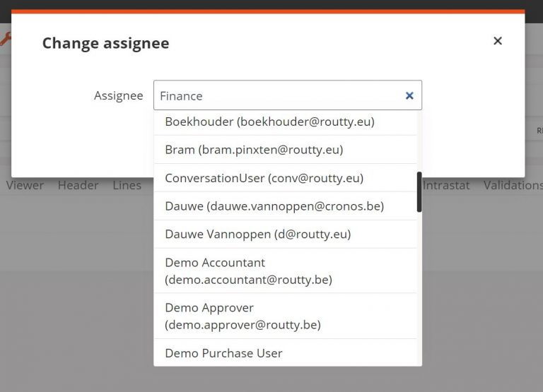Image resolution: width=543 pixels, height=392 pixels.
Task: Choose Dauwe Vannoppen (d@routty.eu) option
Action: [x=257, y=234]
